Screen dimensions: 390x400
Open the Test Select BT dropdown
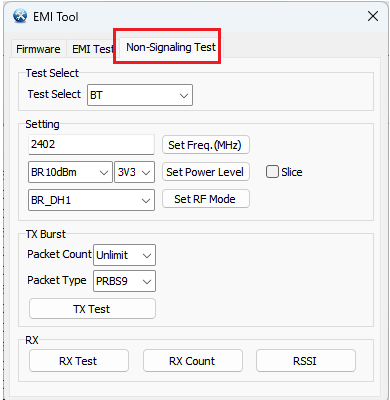[x=140, y=95]
